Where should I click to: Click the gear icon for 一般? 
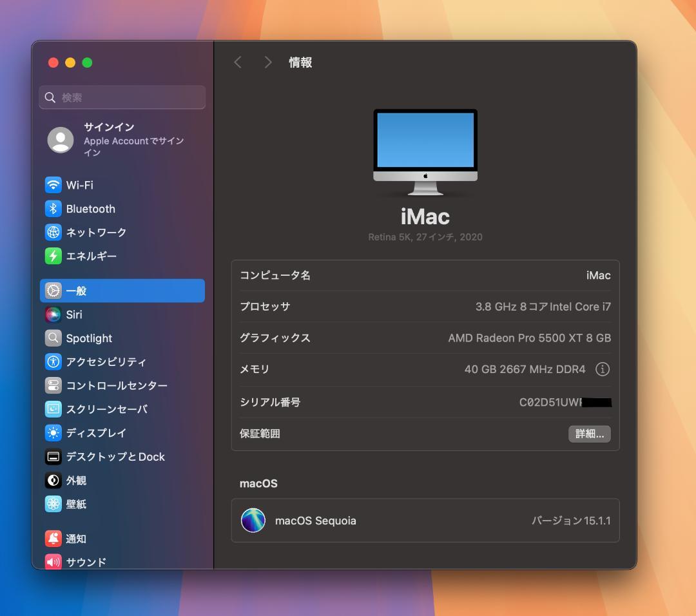pos(53,291)
